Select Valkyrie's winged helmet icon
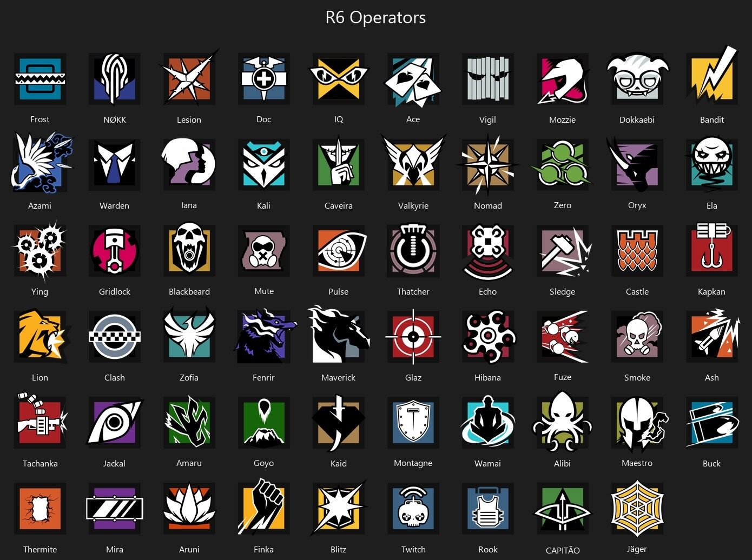752x560 pixels. 413,162
